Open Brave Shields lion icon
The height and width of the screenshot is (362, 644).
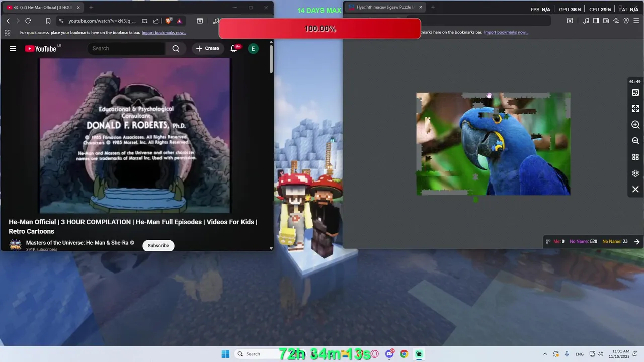pyautogui.click(x=168, y=21)
